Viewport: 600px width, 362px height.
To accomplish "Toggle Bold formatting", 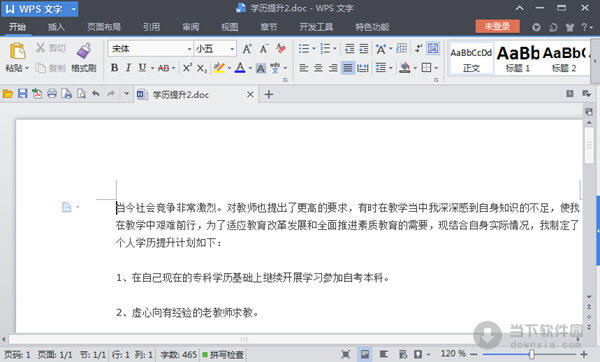I will coord(114,68).
